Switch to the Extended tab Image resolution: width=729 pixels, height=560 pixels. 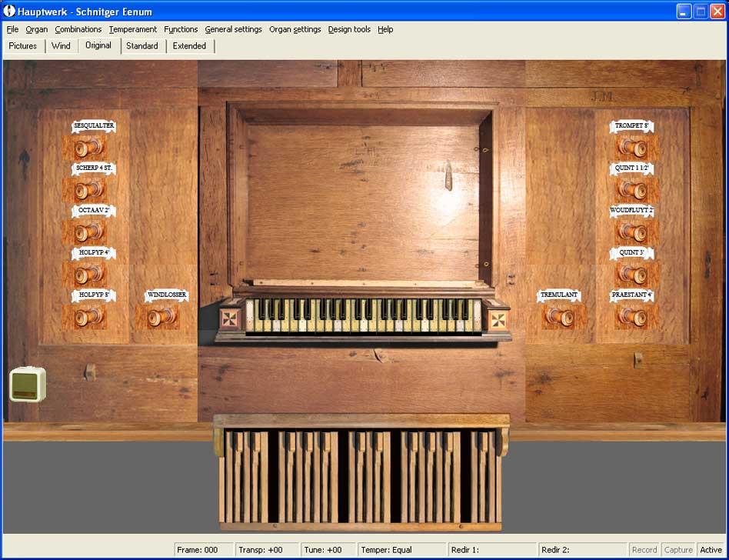pos(189,46)
